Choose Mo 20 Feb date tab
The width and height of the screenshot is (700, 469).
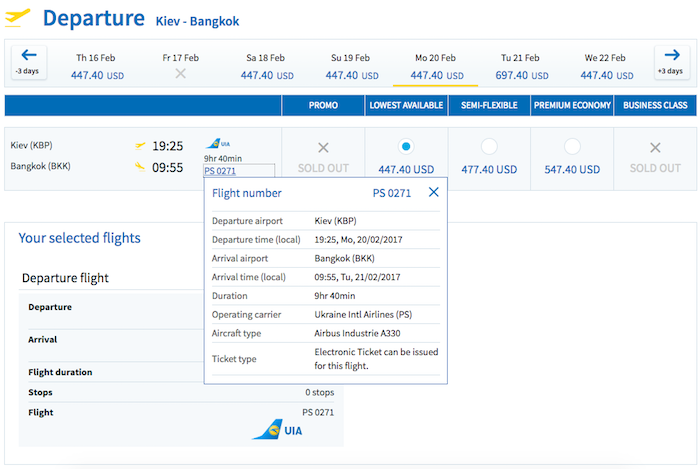coord(435,66)
